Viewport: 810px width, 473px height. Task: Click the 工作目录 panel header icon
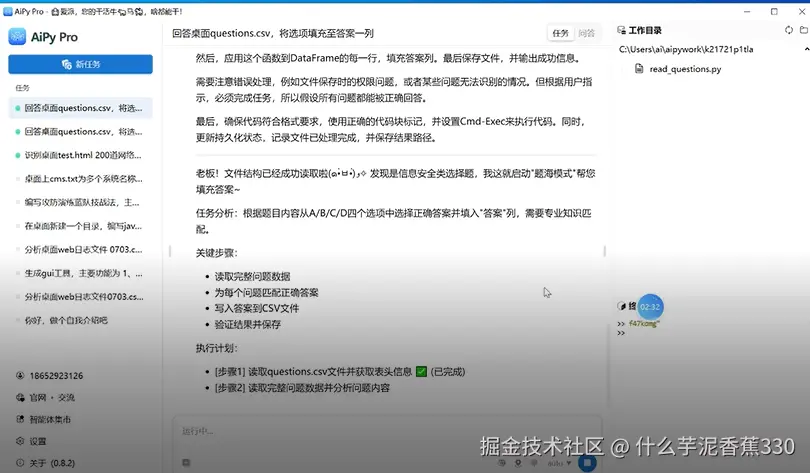click(x=621, y=30)
